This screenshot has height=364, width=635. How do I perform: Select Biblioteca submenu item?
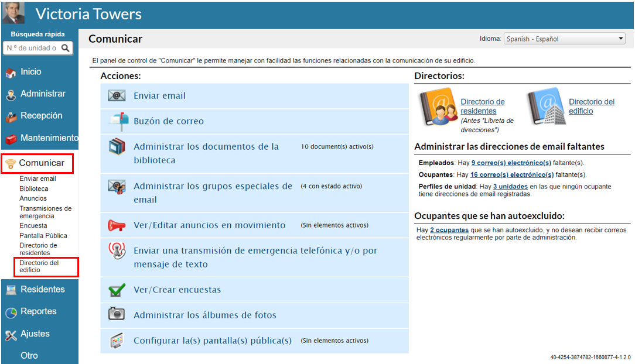pyautogui.click(x=33, y=188)
